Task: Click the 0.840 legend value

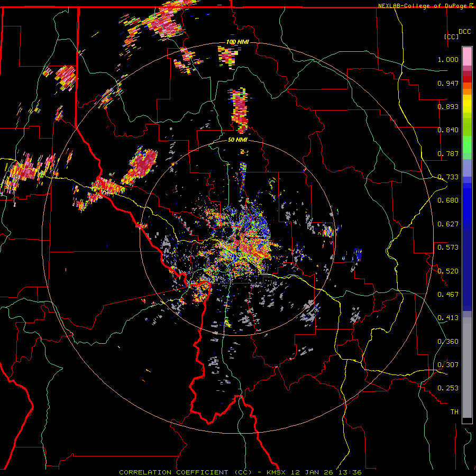Action: click(448, 130)
